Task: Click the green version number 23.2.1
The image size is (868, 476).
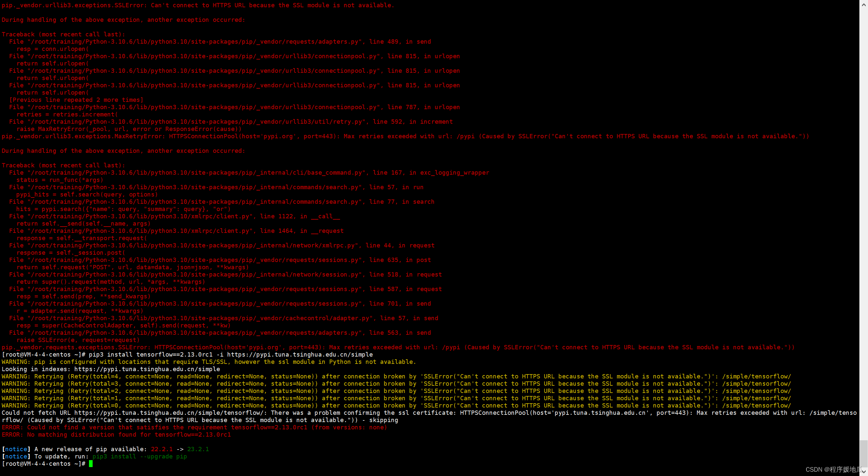Action: (198, 449)
